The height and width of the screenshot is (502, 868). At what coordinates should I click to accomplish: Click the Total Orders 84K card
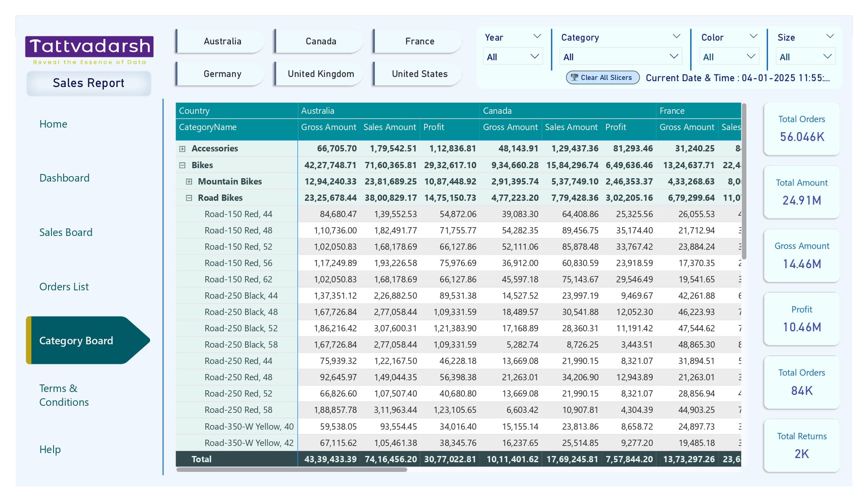(801, 382)
